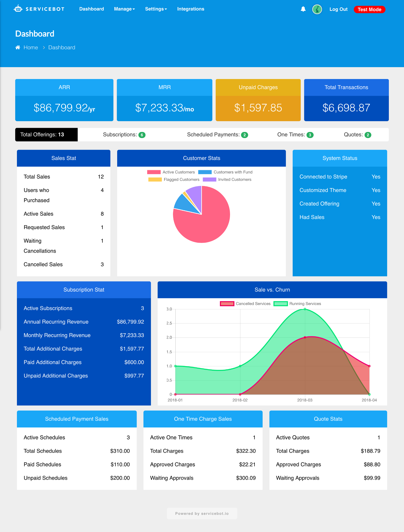The height and width of the screenshot is (532, 404).
Task: Click the Active Sales row
Action: tap(64, 214)
